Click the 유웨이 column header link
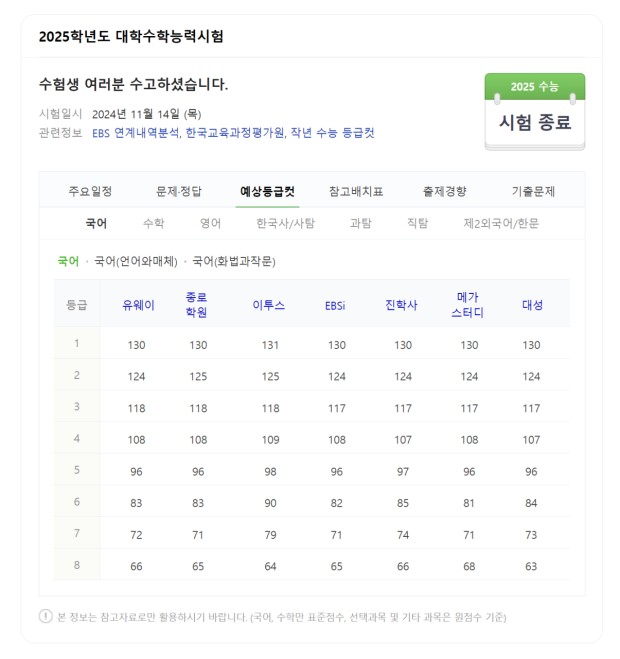This screenshot has width=620, height=659. click(137, 305)
